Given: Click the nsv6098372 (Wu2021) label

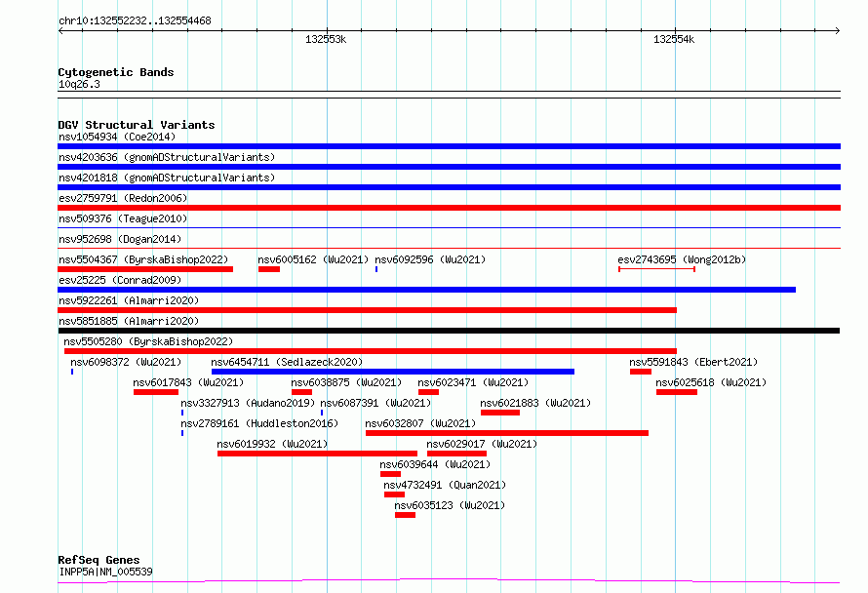Looking at the screenshot, I should [x=126, y=362].
